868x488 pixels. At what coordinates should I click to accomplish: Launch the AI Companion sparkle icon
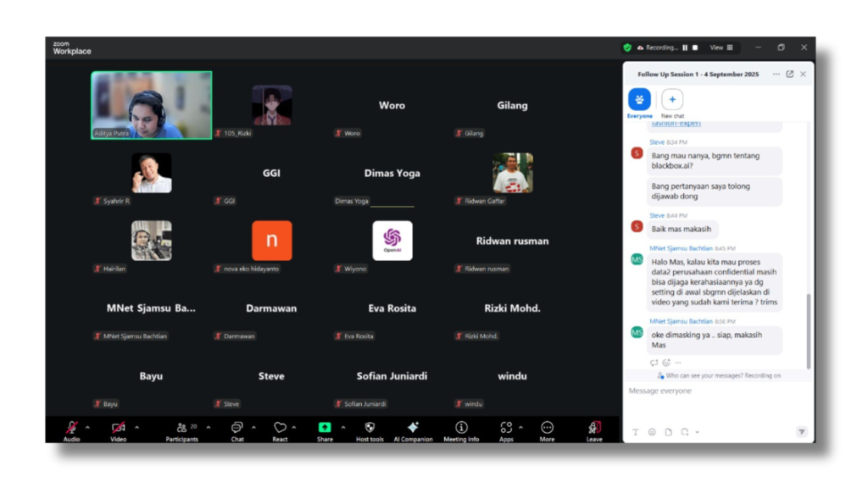click(x=413, y=428)
